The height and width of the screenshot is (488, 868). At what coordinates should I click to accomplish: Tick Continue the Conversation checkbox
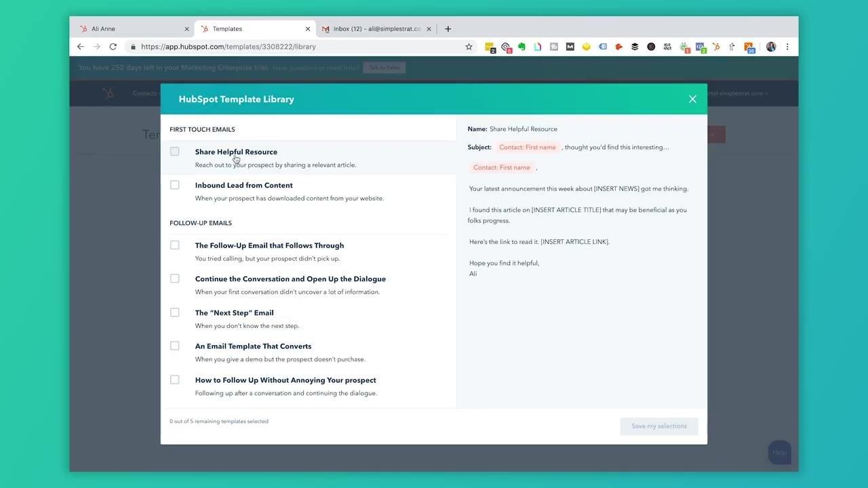coord(175,279)
